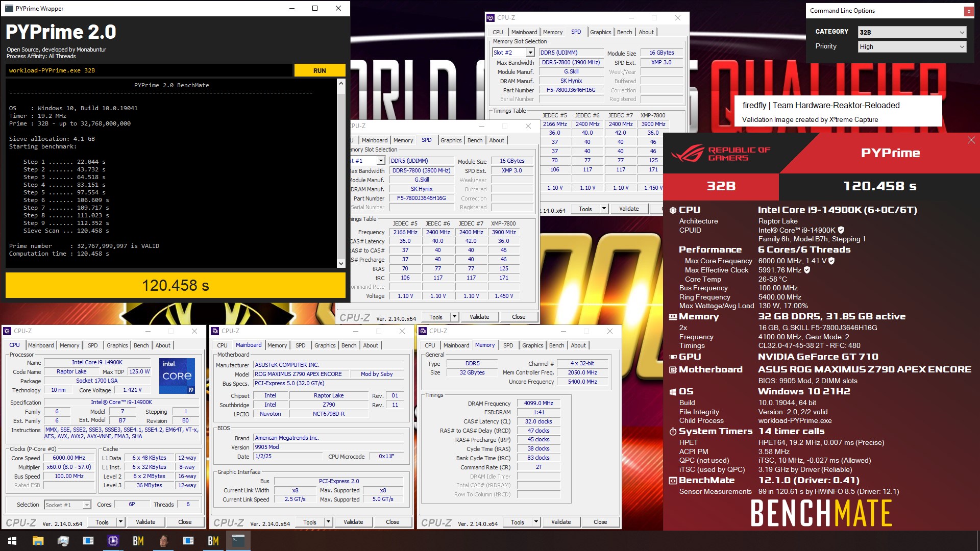Screen dimensions: 980x551
Task: Run the PYPrime benchmark with RUN button
Action: pos(320,70)
